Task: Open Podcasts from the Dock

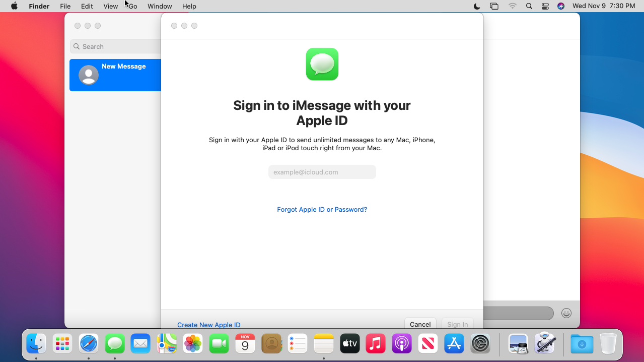Action: click(x=402, y=344)
